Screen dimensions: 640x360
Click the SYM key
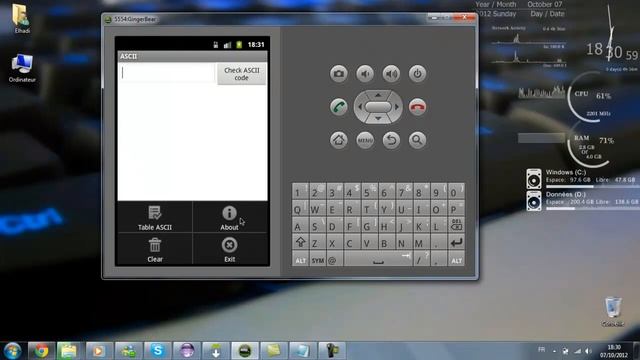tap(318, 260)
